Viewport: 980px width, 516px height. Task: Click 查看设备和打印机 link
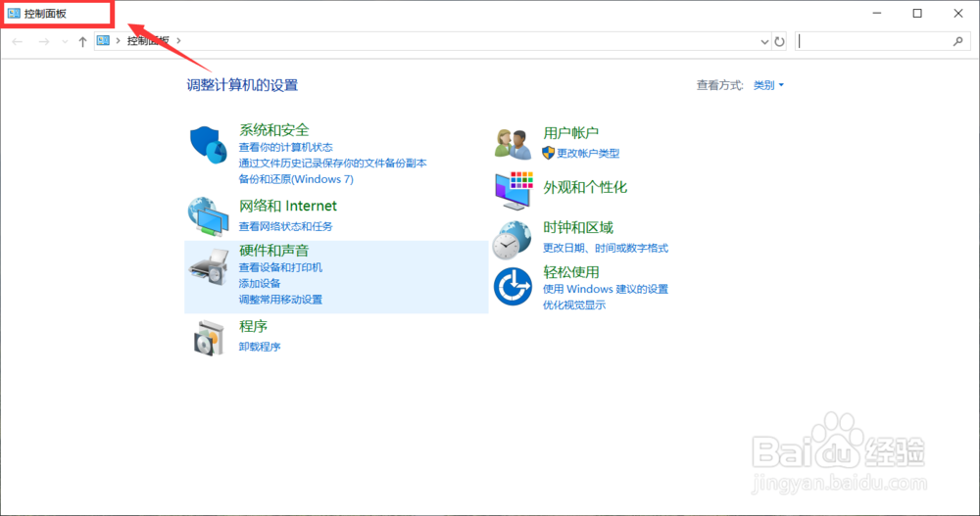click(x=280, y=267)
